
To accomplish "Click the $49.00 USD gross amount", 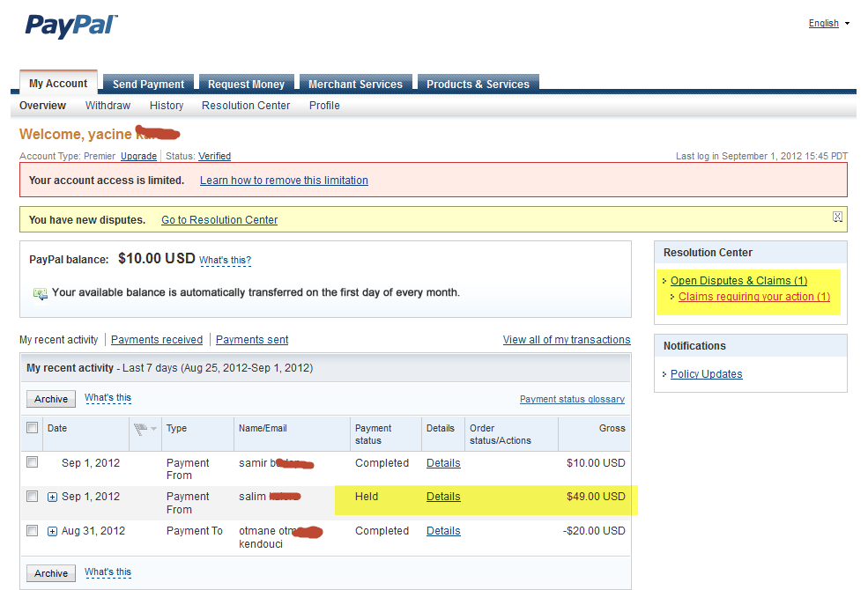I will click(x=596, y=497).
